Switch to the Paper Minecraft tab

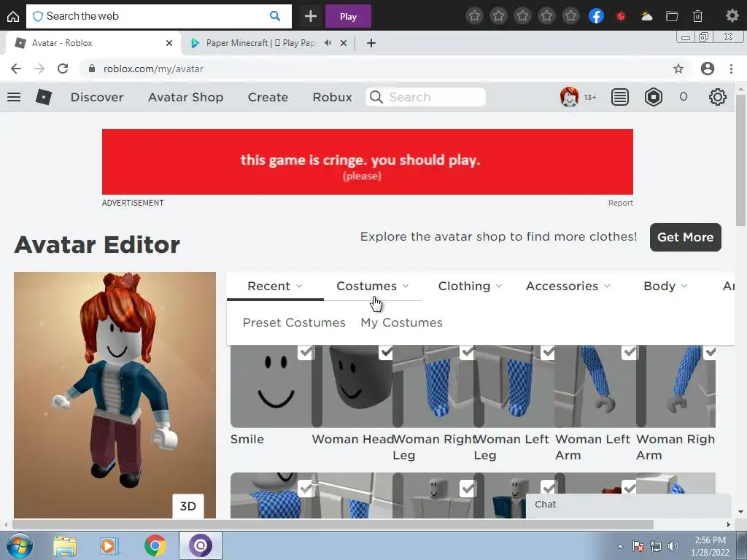pos(260,43)
